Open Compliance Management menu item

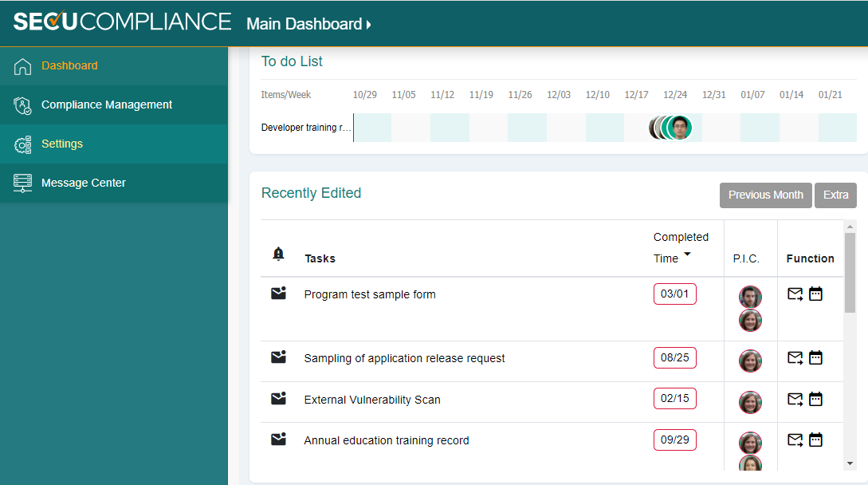click(x=114, y=104)
